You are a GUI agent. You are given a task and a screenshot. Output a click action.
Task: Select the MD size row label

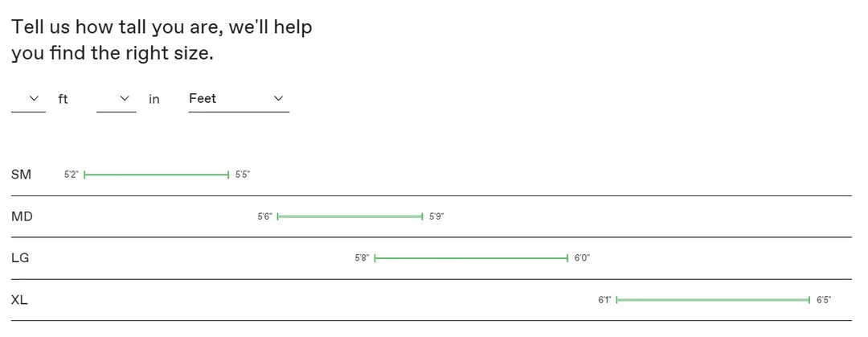point(22,216)
